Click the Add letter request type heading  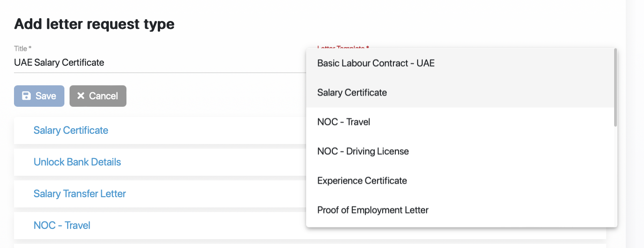pos(94,24)
